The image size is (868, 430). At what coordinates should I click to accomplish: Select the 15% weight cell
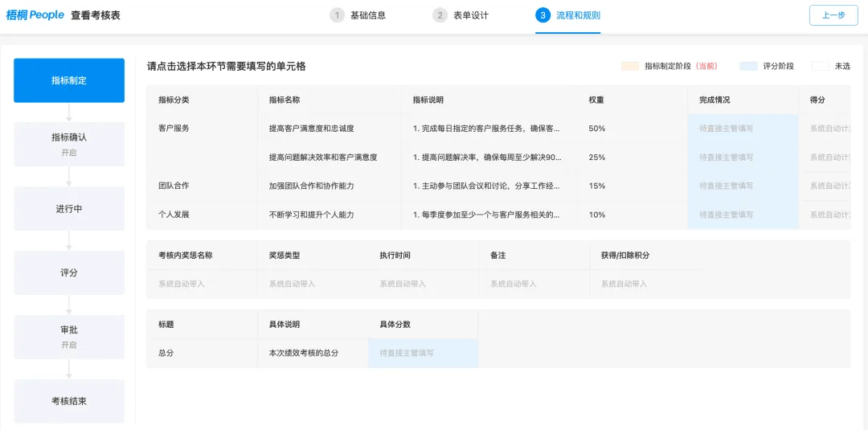pyautogui.click(x=633, y=186)
